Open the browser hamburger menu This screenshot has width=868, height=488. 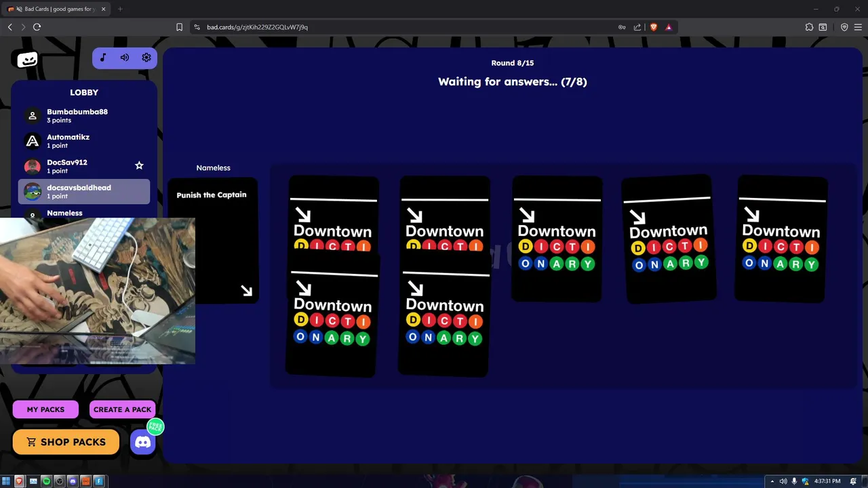tap(858, 27)
